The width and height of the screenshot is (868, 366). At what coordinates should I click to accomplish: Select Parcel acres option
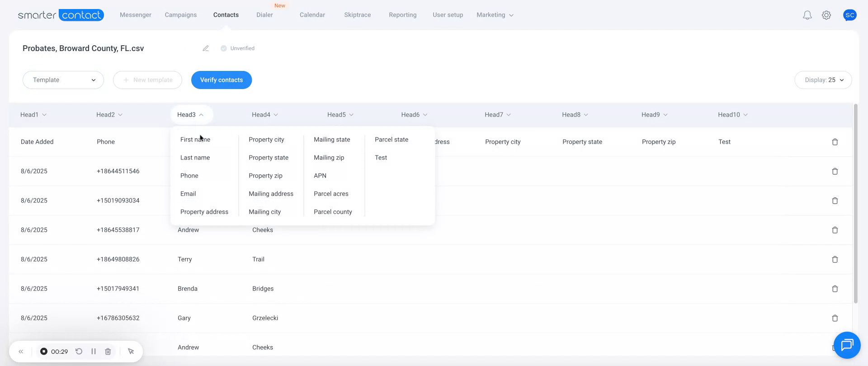pos(331,194)
